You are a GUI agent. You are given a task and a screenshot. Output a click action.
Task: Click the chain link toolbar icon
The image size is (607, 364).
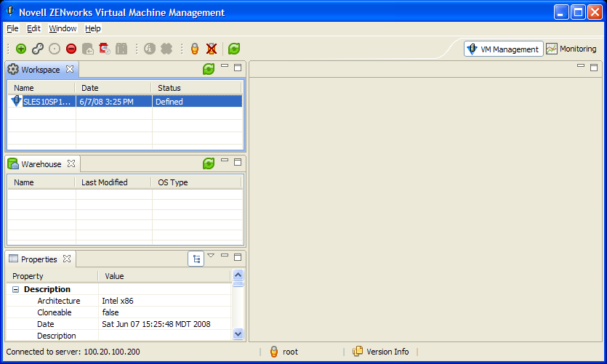click(38, 49)
